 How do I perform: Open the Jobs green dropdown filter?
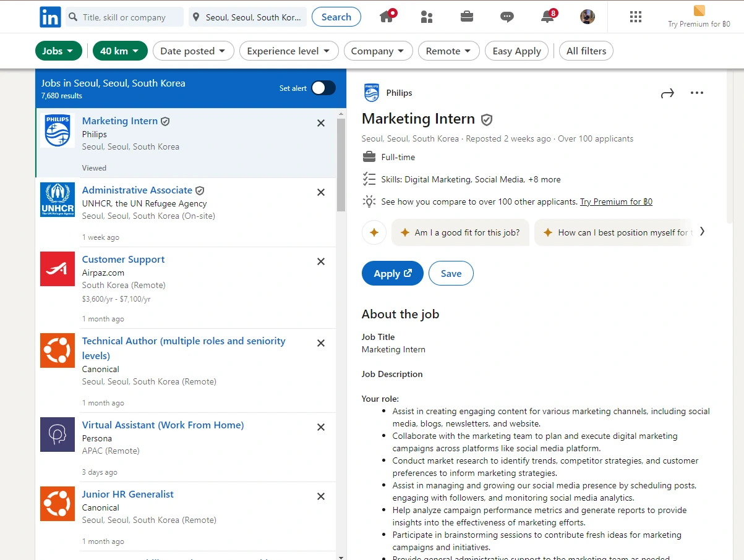pos(59,51)
